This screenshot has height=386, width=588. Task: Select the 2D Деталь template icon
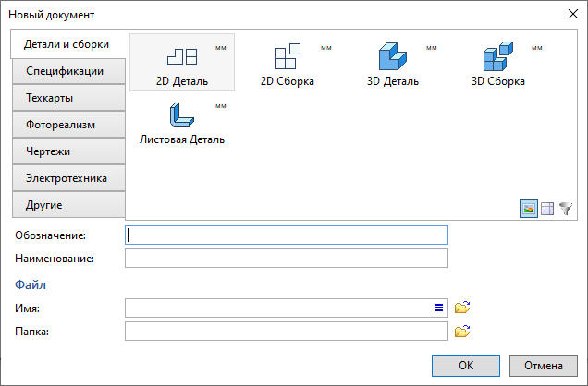[x=181, y=57]
